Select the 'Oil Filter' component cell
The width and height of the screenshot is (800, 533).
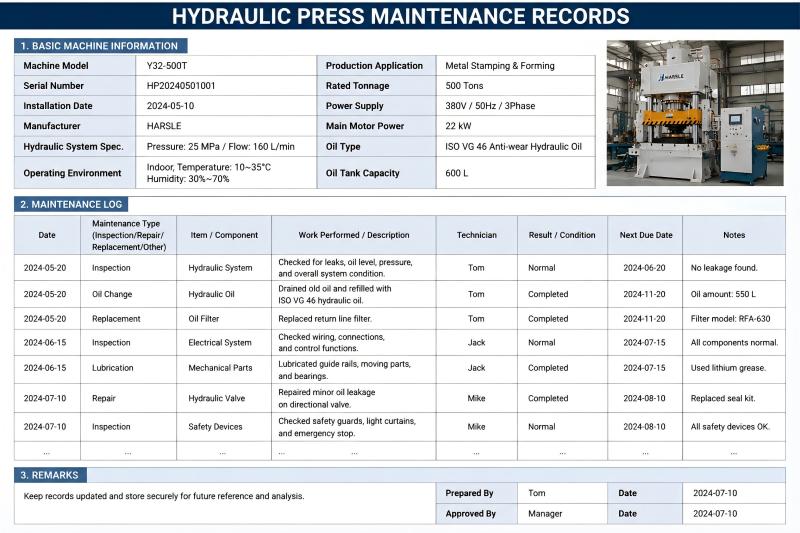[x=224, y=319]
